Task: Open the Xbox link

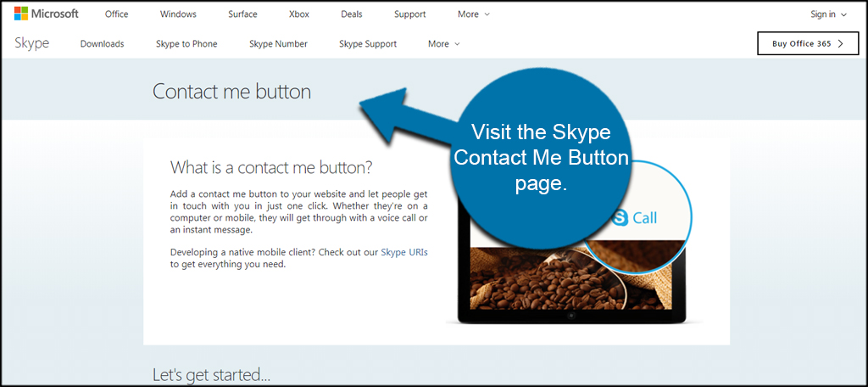Action: click(299, 14)
